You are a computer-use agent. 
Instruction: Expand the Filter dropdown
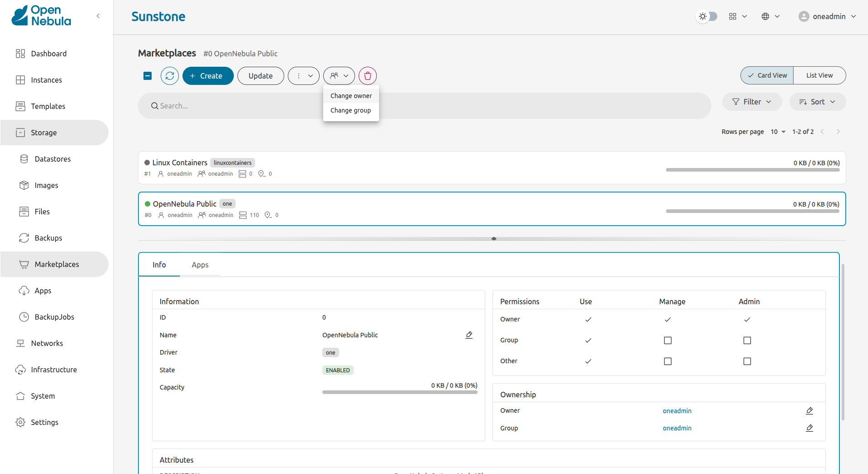(752, 102)
